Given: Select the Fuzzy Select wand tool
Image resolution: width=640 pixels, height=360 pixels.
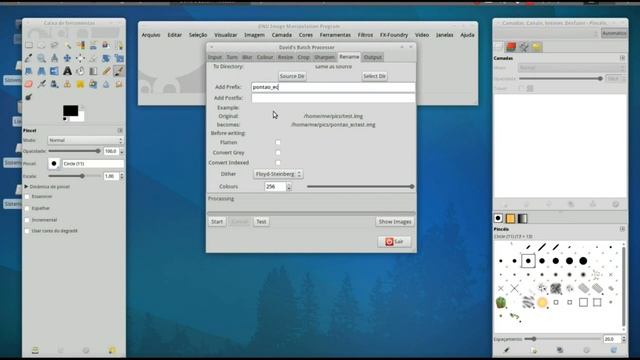Looking at the screenshot, I should [67, 45].
